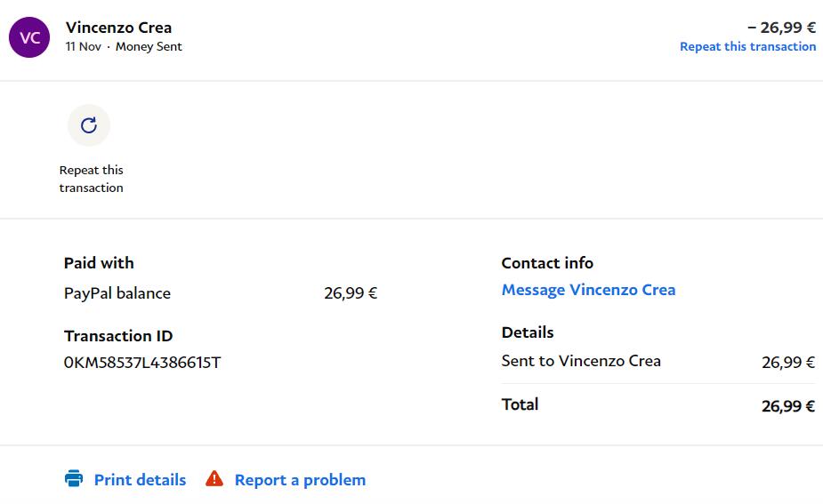Click the Contact info heading
This screenshot has width=823, height=504.
point(547,263)
